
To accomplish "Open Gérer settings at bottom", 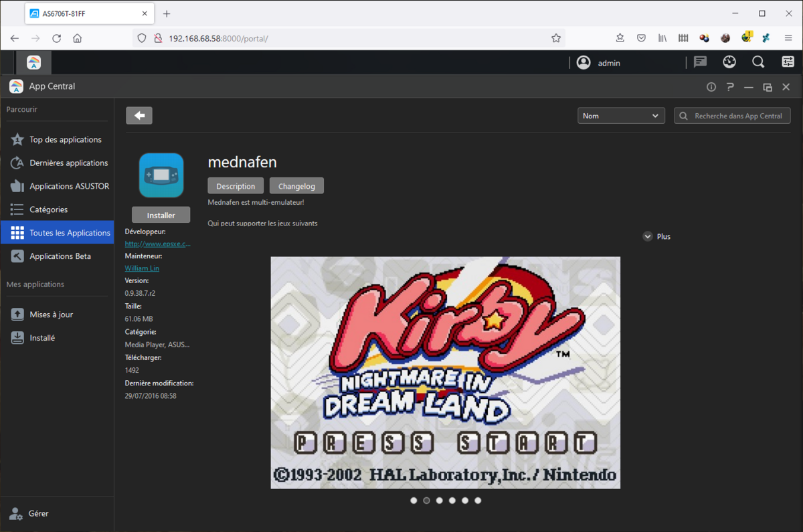I will click(29, 513).
